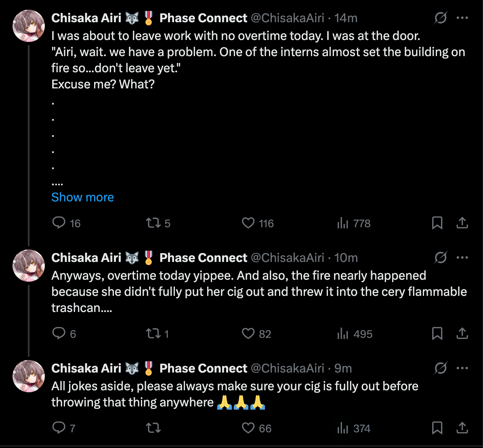Image resolution: width=483 pixels, height=448 pixels.
Task: View analytics of third tweet with 374 views
Action: coord(343,428)
